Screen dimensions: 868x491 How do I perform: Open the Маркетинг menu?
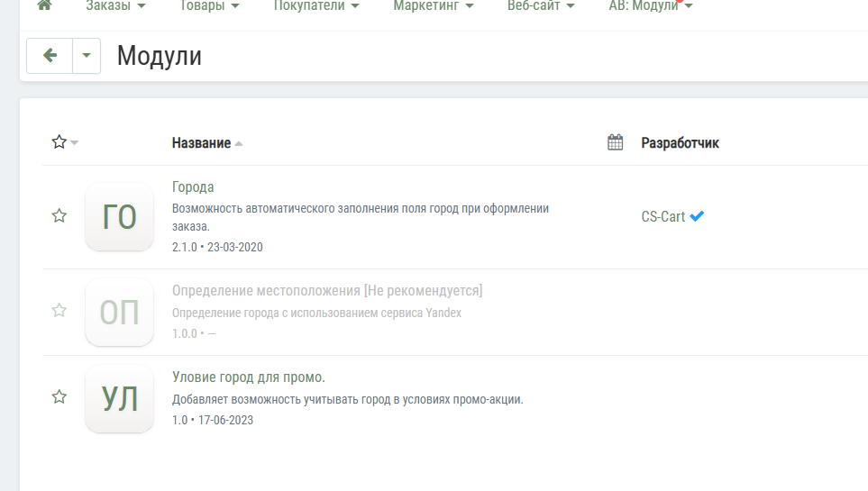click(x=434, y=6)
